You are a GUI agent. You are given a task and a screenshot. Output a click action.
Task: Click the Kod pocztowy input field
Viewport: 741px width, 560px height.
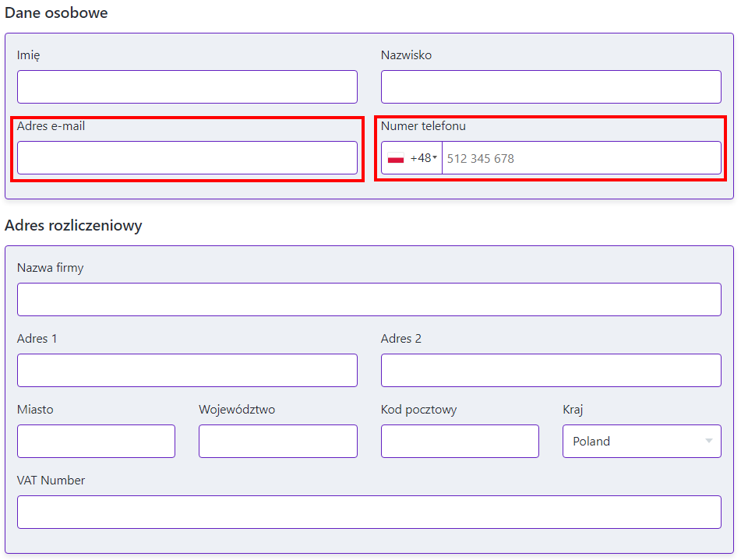coord(460,441)
